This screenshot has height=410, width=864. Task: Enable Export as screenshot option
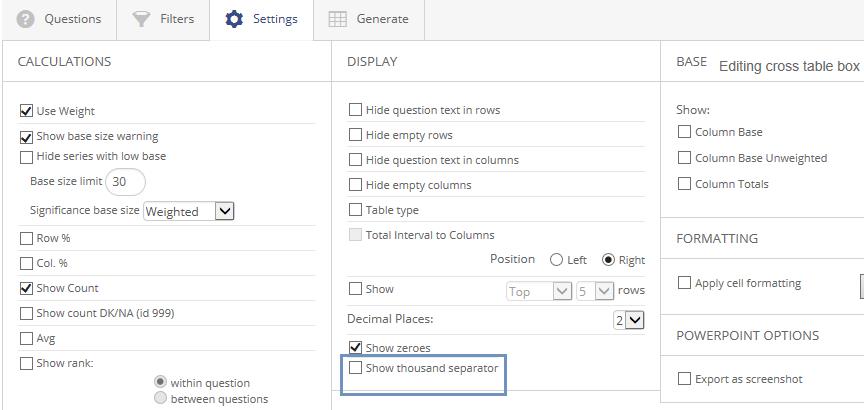[685, 379]
